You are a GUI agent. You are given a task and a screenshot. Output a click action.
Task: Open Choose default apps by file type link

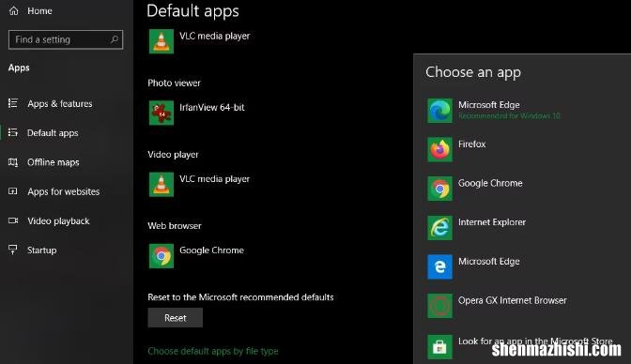[213, 351]
